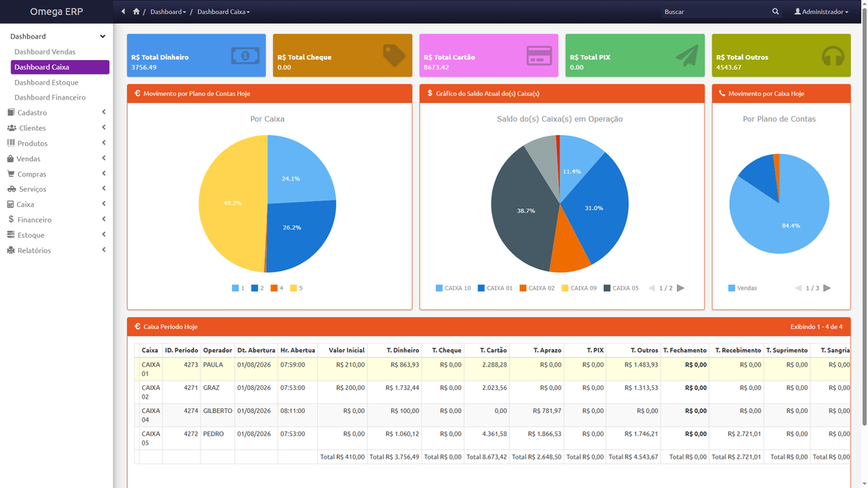
Task: Toggle the CAIXA 01 legend entry
Action: [495, 288]
